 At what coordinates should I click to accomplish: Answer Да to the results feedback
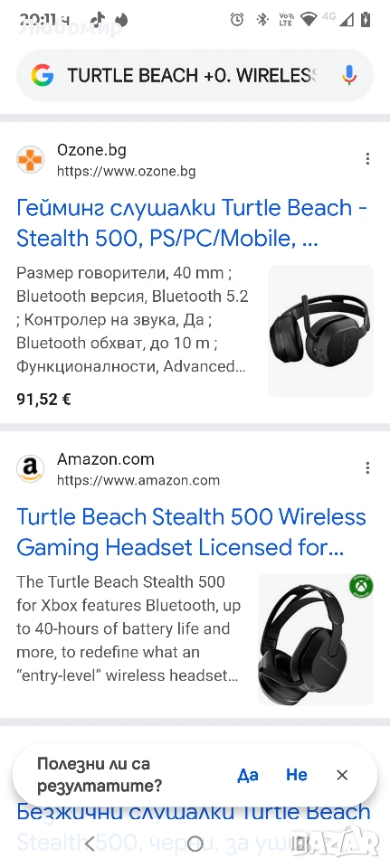(248, 775)
